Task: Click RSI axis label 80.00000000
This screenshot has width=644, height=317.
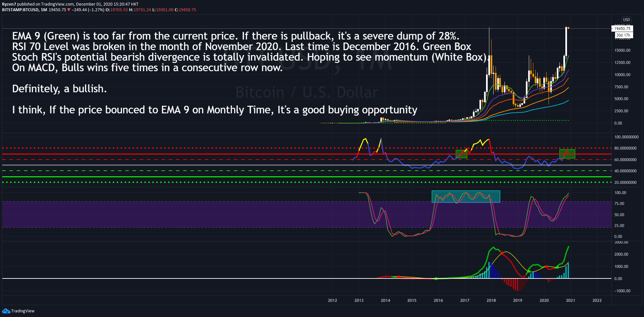Action: 625,148
